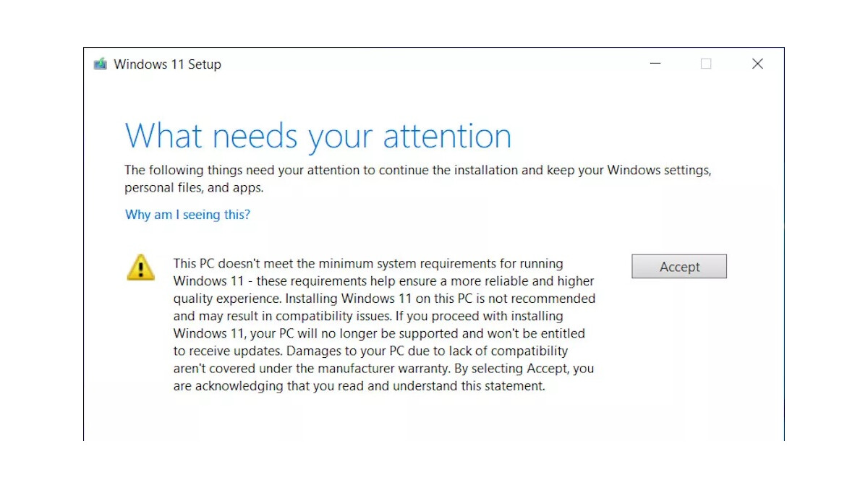Click Accept to acknowledge the compatibility warning
Viewport: 868px width, 488px height.
tap(678, 266)
